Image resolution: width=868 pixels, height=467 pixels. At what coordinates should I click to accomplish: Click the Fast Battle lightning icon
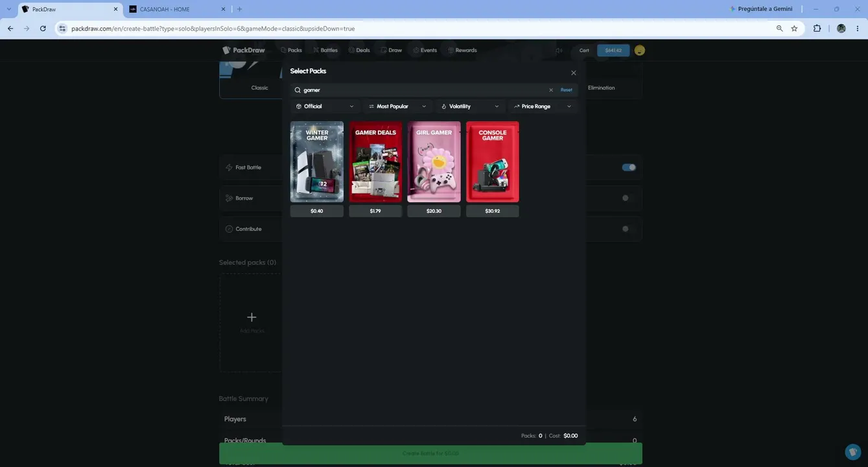coord(229,167)
